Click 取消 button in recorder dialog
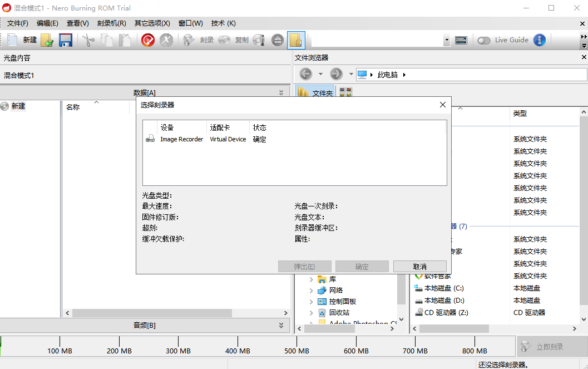 (419, 267)
